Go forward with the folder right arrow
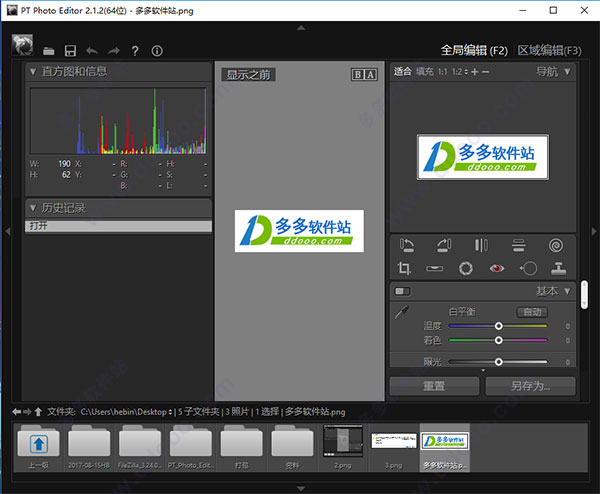 [x=27, y=412]
